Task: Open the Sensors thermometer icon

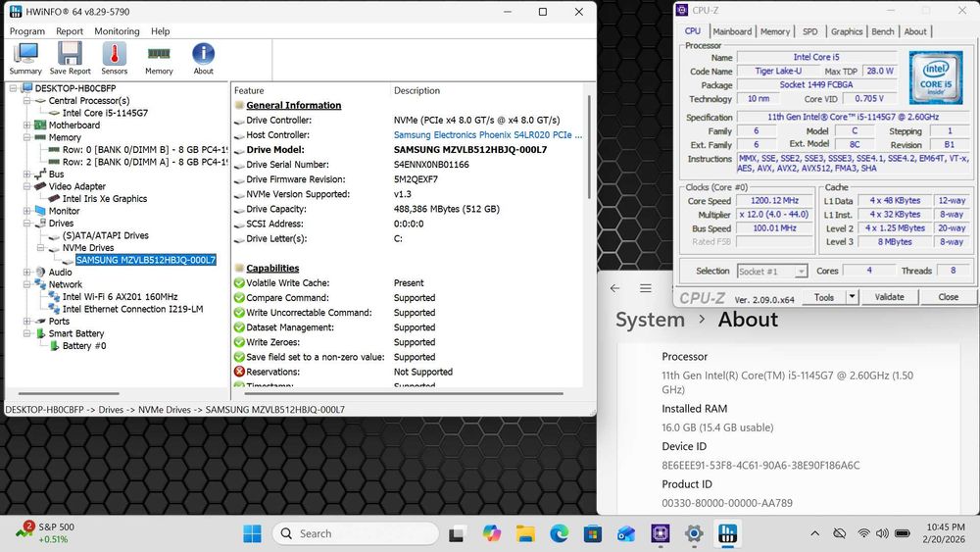Action: (115, 59)
